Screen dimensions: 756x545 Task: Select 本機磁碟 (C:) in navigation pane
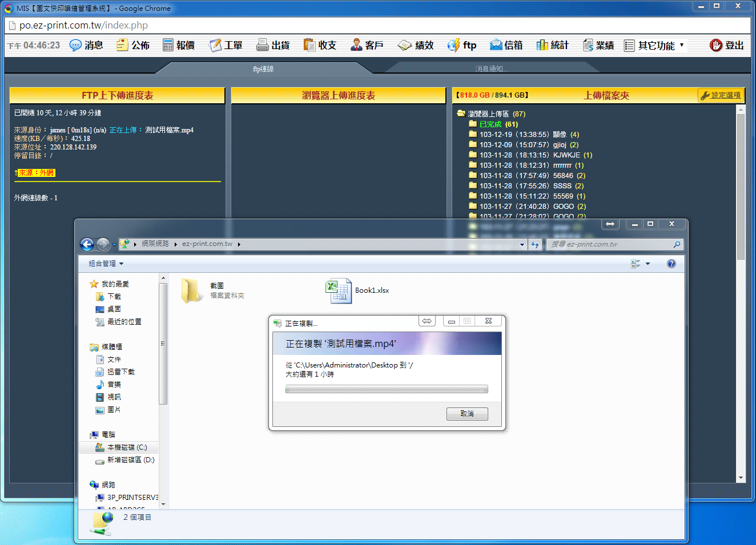tap(127, 447)
